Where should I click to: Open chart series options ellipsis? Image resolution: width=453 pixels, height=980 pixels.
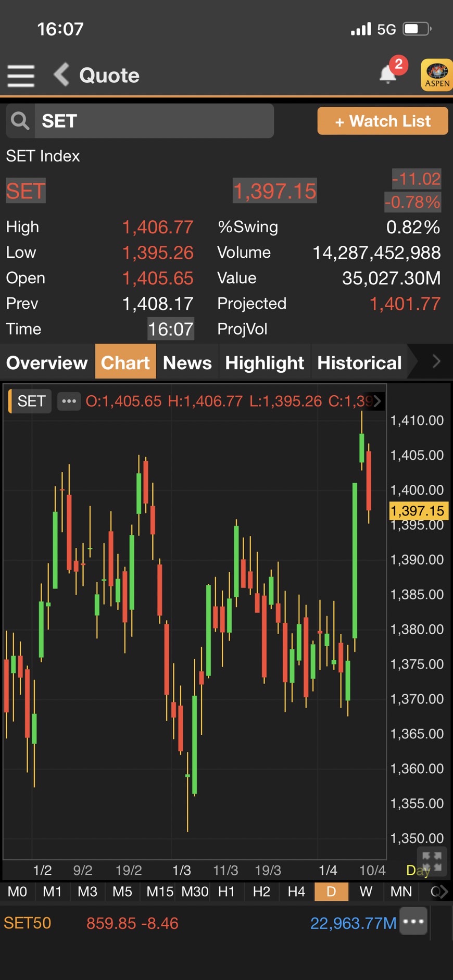point(69,401)
